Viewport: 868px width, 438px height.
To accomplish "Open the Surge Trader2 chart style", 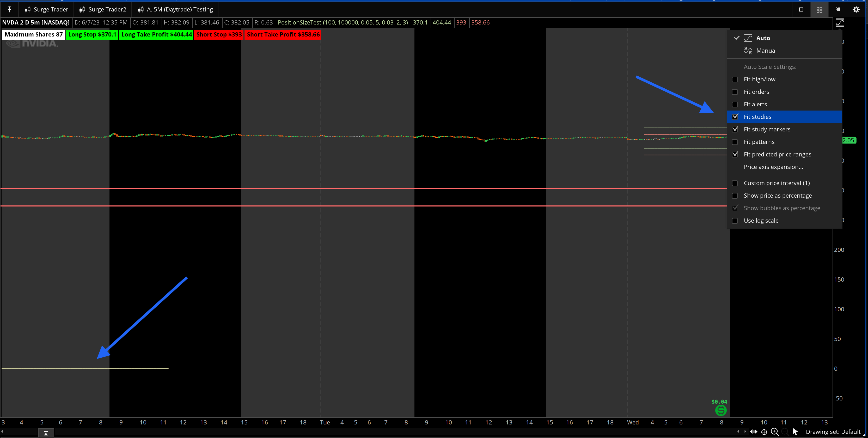I will (102, 9).
